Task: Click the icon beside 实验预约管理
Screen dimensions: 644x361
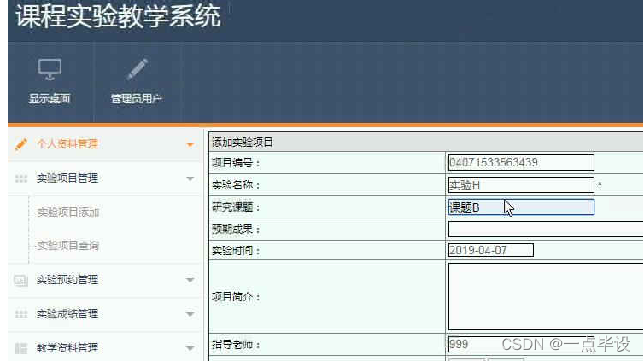Action: pyautogui.click(x=21, y=280)
